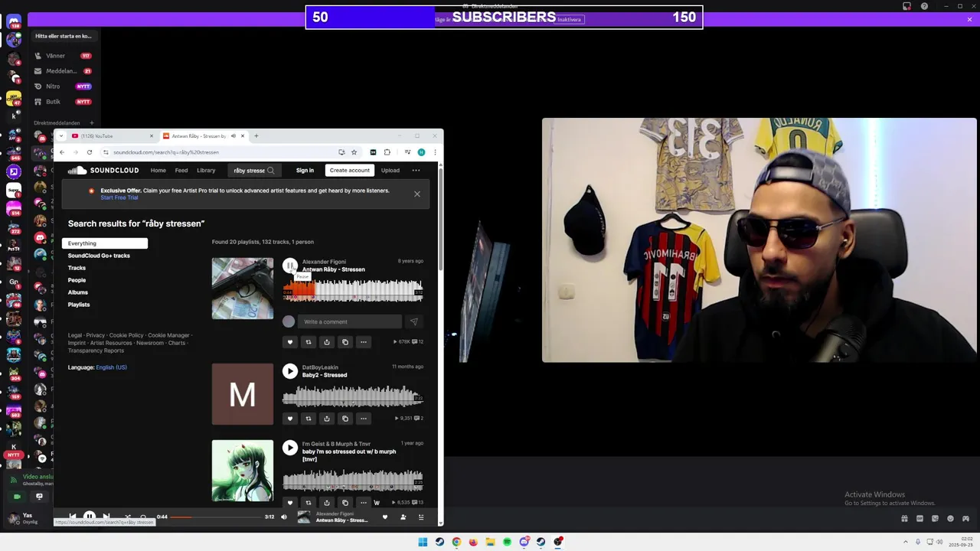Filter search results by Tracks

click(x=77, y=268)
